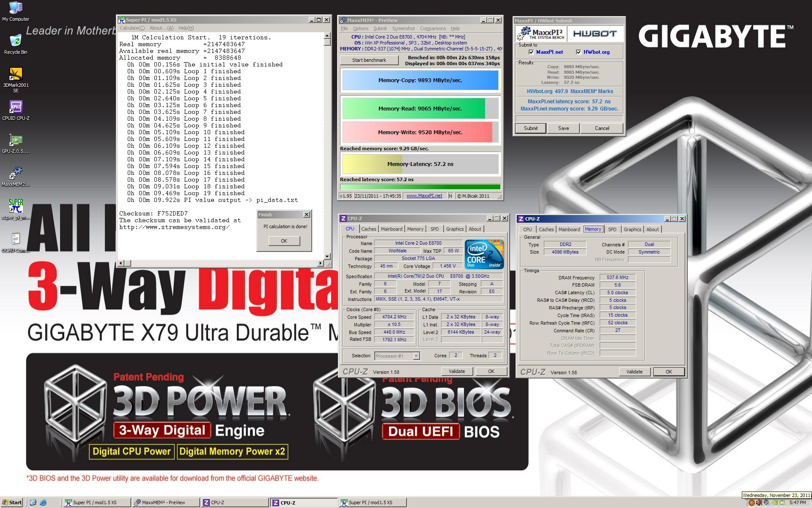Image resolution: width=812 pixels, height=508 pixels.
Task: Click Save in HWbot Submit window
Action: pos(563,128)
